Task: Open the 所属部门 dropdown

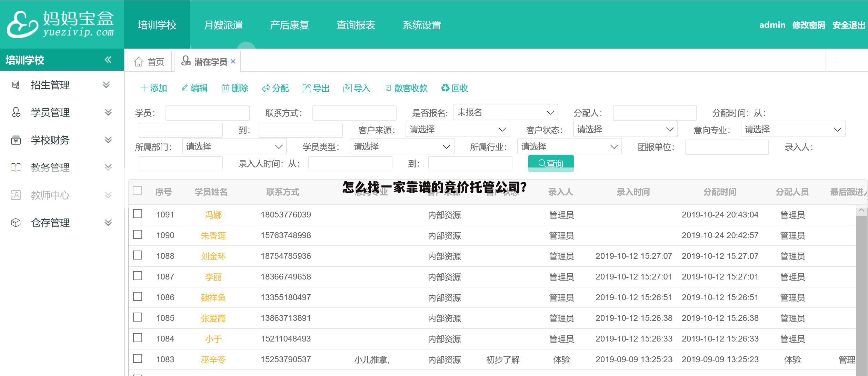Action: (x=234, y=146)
